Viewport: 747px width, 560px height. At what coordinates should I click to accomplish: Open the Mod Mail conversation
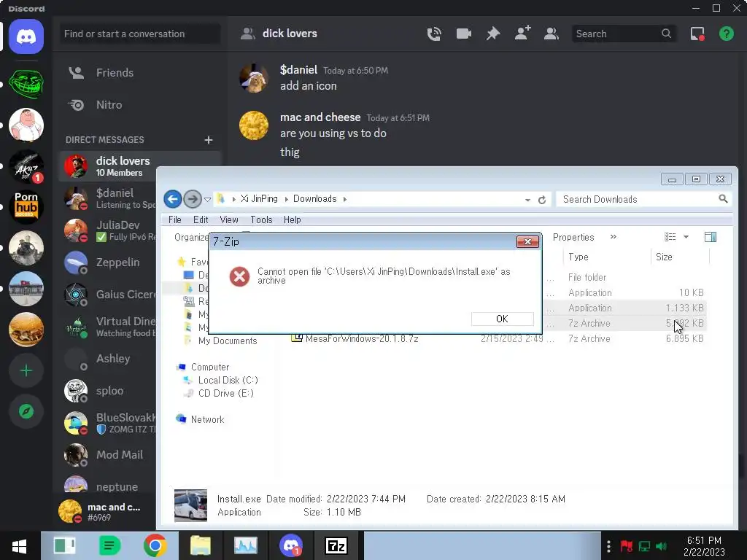tap(109, 455)
